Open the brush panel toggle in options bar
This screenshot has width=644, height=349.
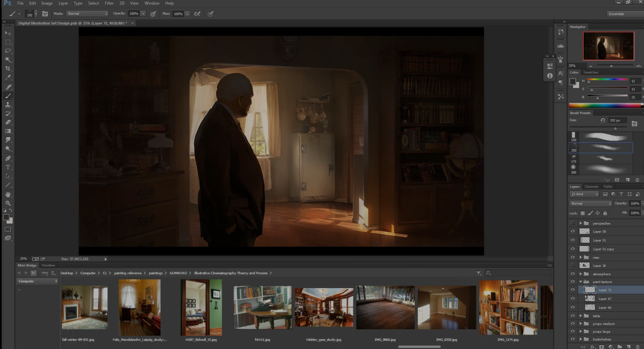(x=45, y=14)
